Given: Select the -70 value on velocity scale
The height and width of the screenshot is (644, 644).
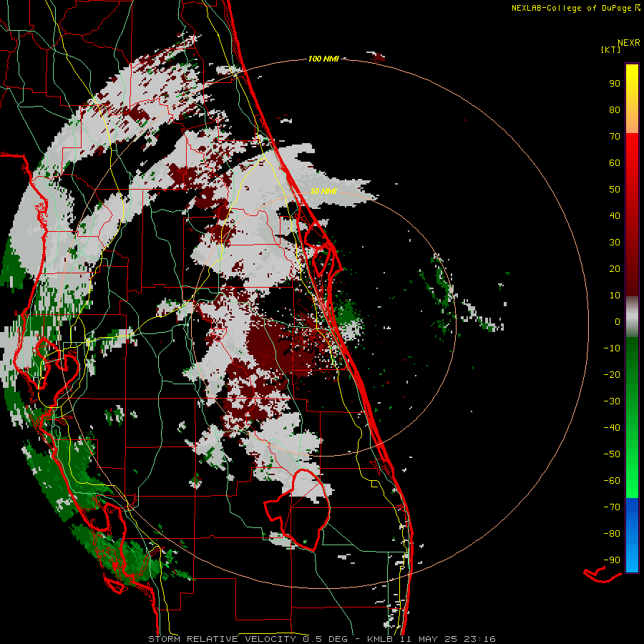Looking at the screenshot, I should pyautogui.click(x=612, y=507).
